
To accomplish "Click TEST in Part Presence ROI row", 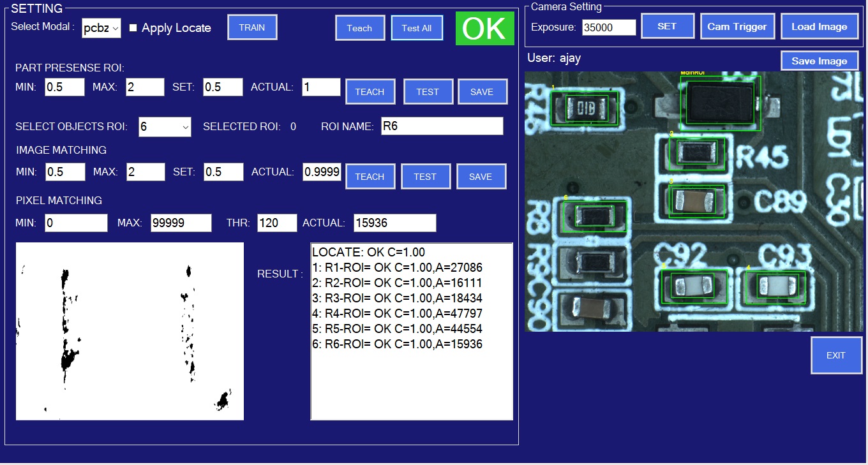I will (x=428, y=92).
